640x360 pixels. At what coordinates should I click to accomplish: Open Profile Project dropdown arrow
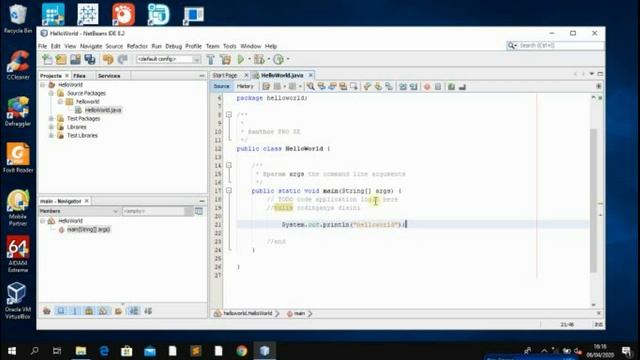[x=288, y=60]
